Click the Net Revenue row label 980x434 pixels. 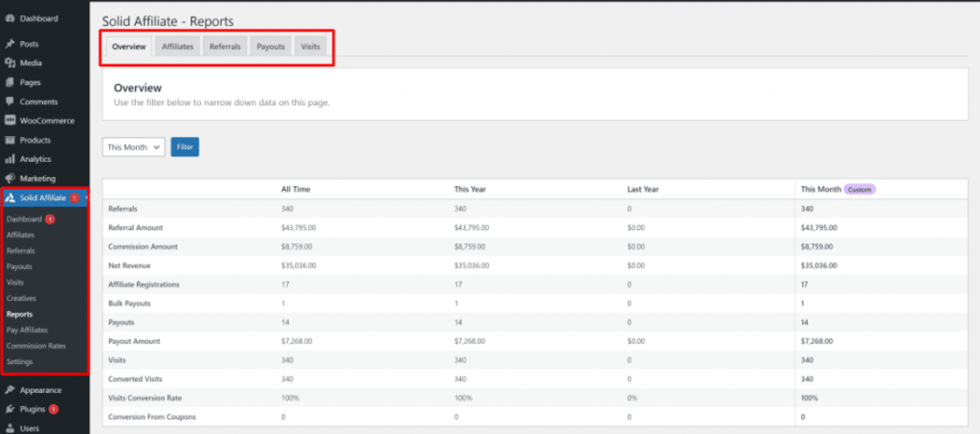129,265
